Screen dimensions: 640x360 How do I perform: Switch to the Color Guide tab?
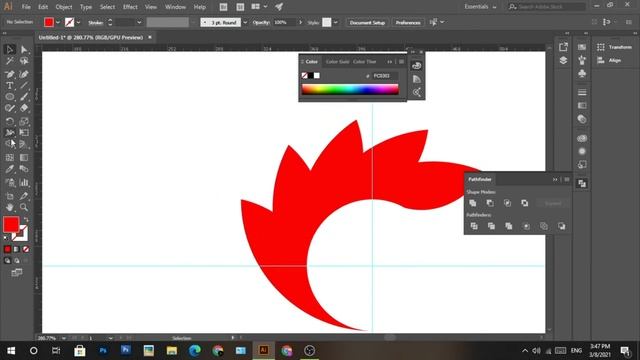click(338, 62)
